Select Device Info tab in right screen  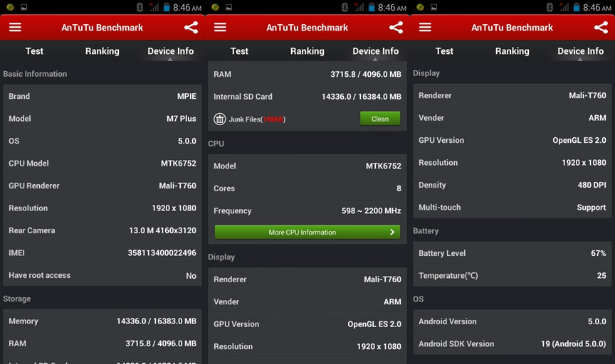point(581,51)
